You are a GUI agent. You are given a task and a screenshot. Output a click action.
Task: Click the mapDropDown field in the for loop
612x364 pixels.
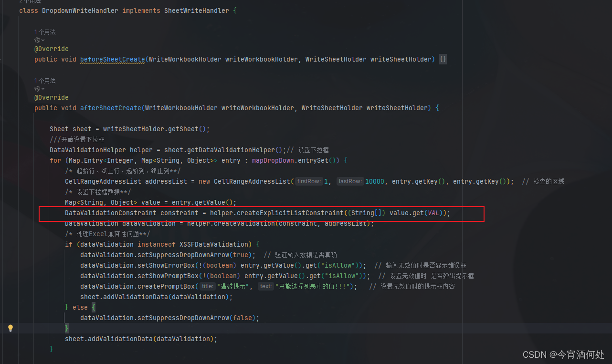pyautogui.click(x=273, y=160)
